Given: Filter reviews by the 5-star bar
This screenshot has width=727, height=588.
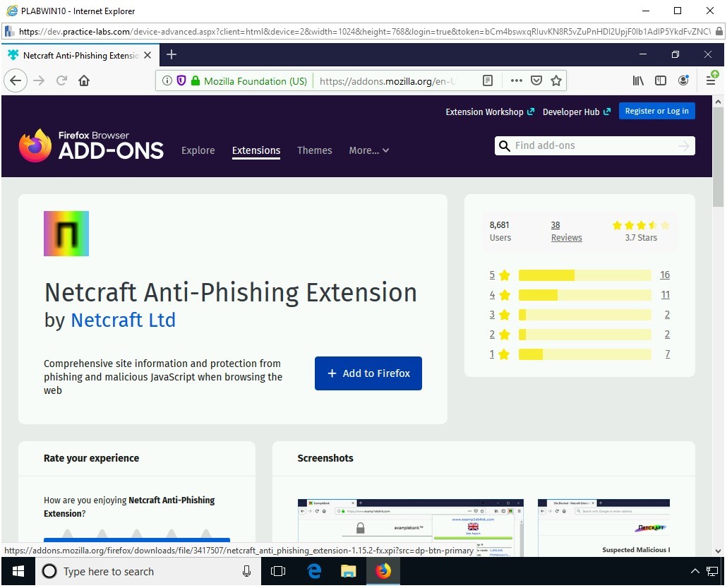Looking at the screenshot, I should pyautogui.click(x=584, y=275).
